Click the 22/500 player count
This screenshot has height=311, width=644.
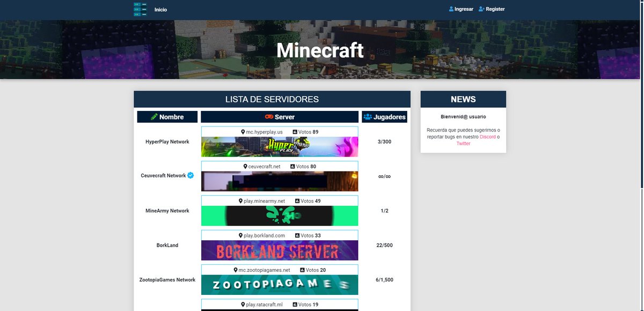coord(385,245)
